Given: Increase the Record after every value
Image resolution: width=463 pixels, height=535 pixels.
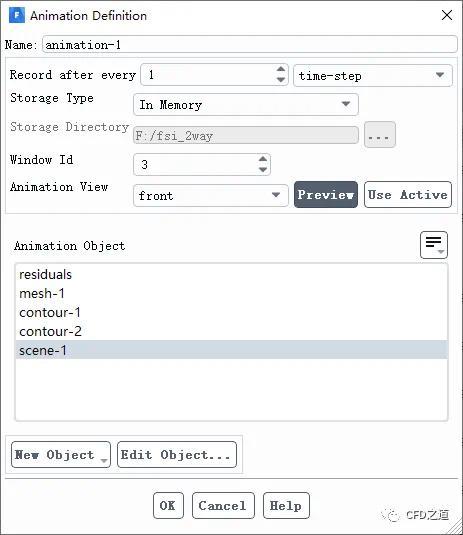Looking at the screenshot, I should tap(280, 69).
